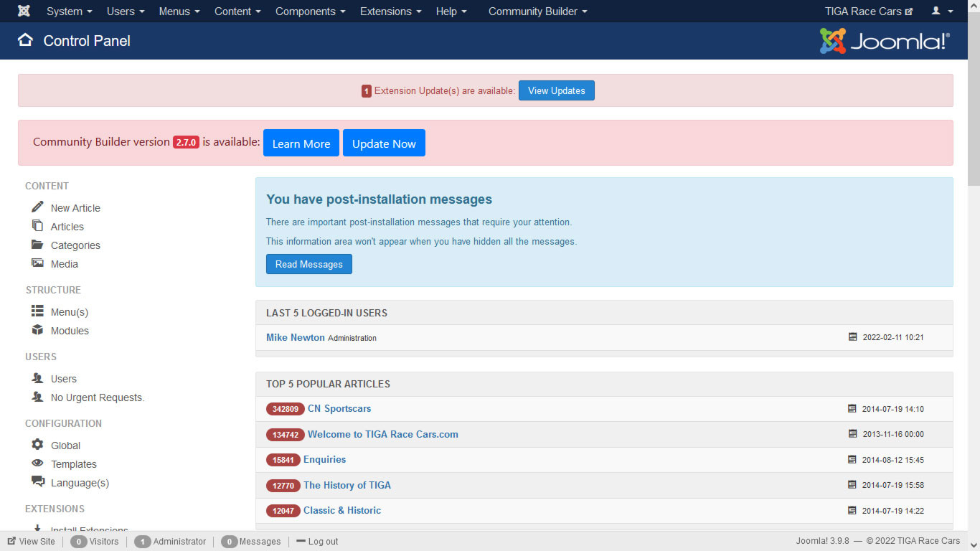The image size is (980, 551).
Task: Open TIGA Race Cars site link
Action: pyautogui.click(x=869, y=11)
